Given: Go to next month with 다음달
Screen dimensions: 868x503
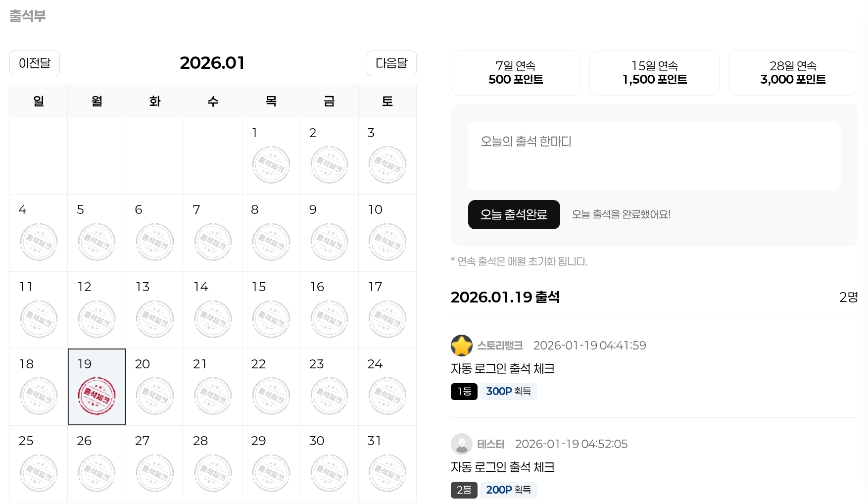Looking at the screenshot, I should [391, 63].
